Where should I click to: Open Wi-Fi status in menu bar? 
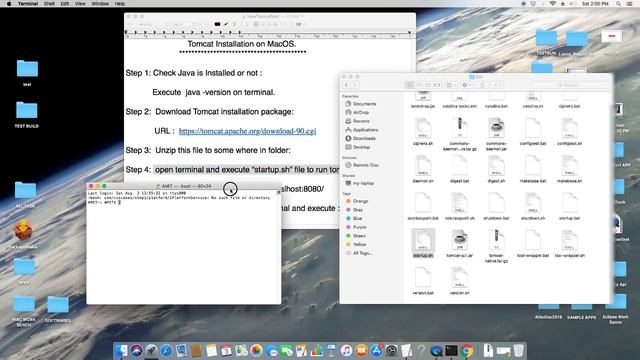tap(553, 4)
